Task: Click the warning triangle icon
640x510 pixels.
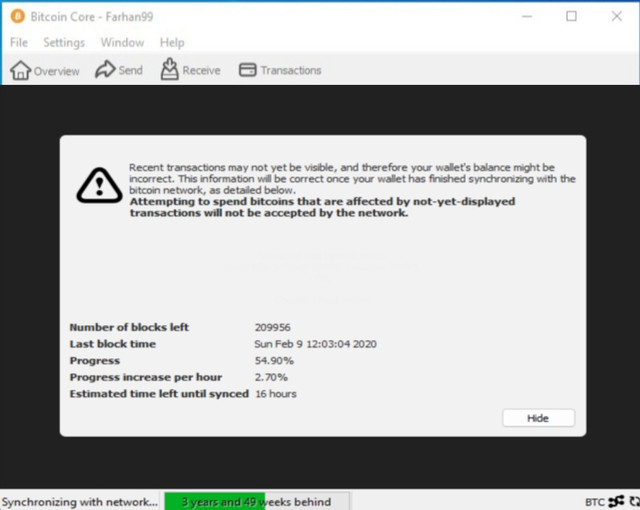Action: (99, 185)
